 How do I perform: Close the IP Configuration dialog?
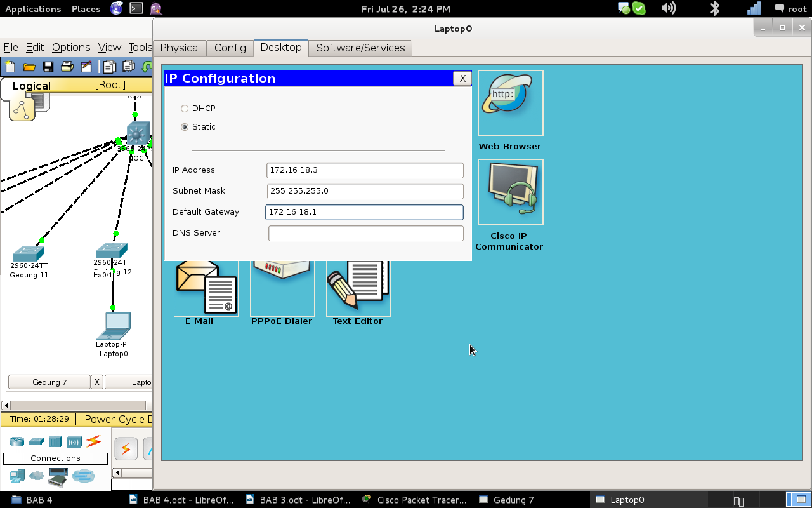point(462,78)
